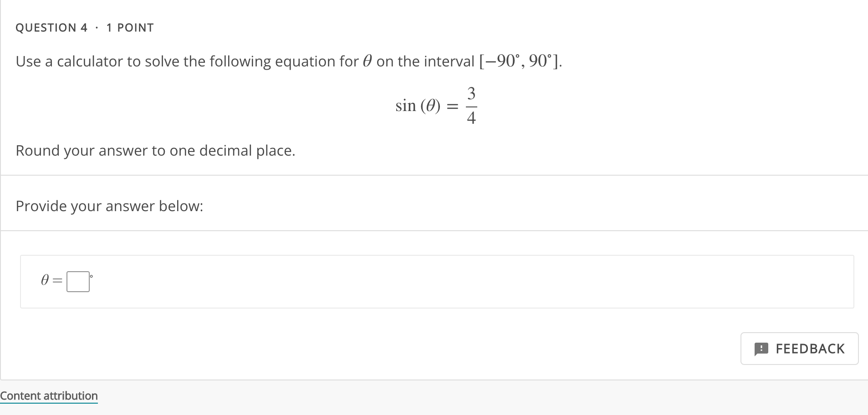Select the sin(θ) expression

point(417,105)
